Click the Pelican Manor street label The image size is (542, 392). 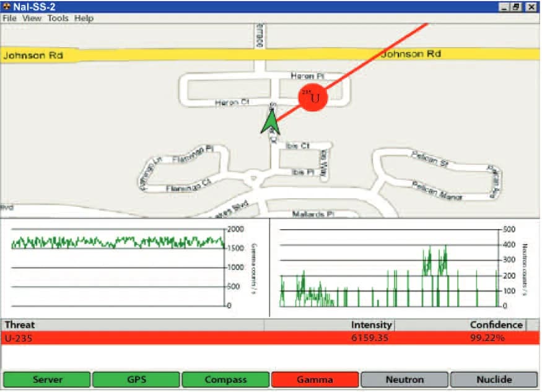[x=437, y=191]
